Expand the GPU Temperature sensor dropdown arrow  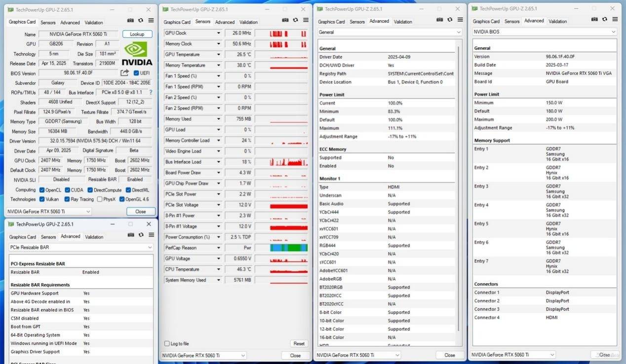[x=218, y=55]
